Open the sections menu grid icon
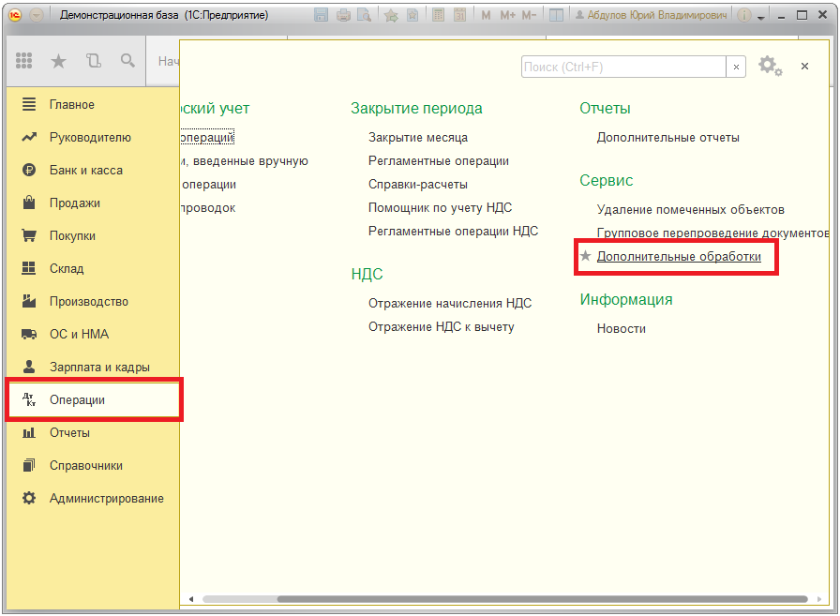This screenshot has height=616, width=840. [x=25, y=61]
